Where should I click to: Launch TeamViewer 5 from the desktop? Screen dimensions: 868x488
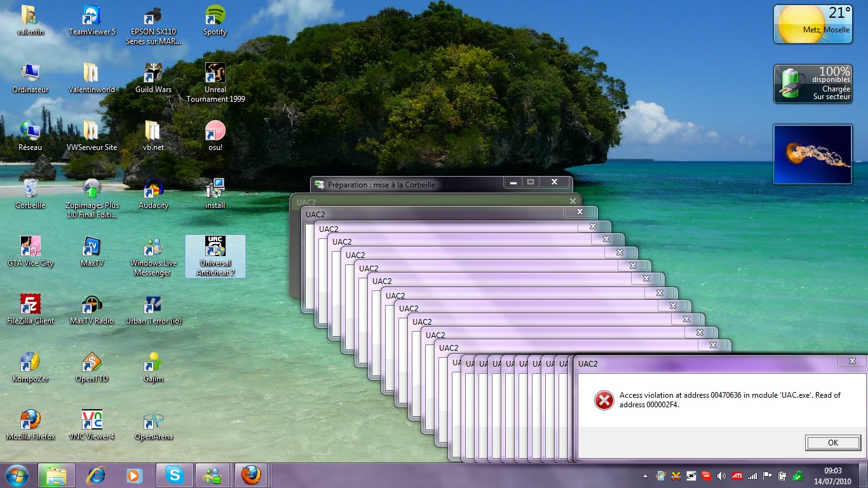pos(92,20)
